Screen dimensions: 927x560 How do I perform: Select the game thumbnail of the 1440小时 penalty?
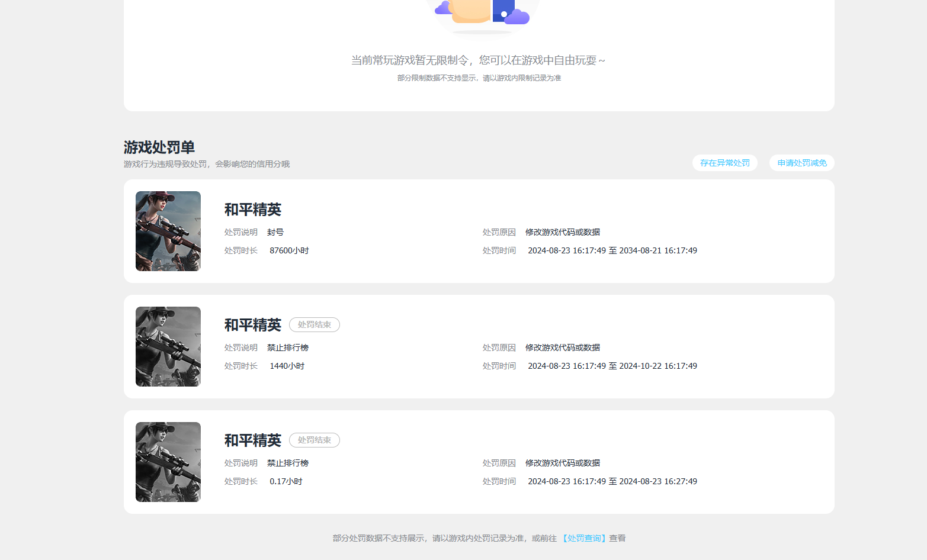pos(168,346)
